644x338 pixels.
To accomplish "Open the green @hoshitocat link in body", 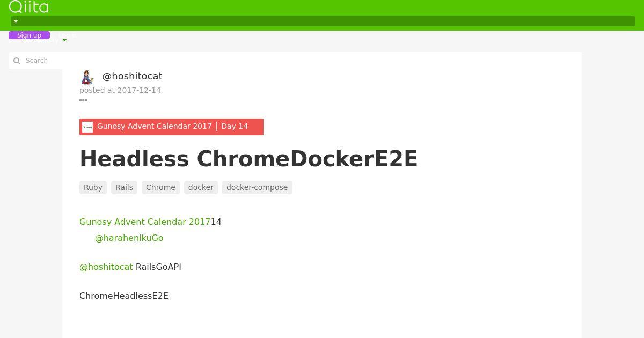I will 106,267.
